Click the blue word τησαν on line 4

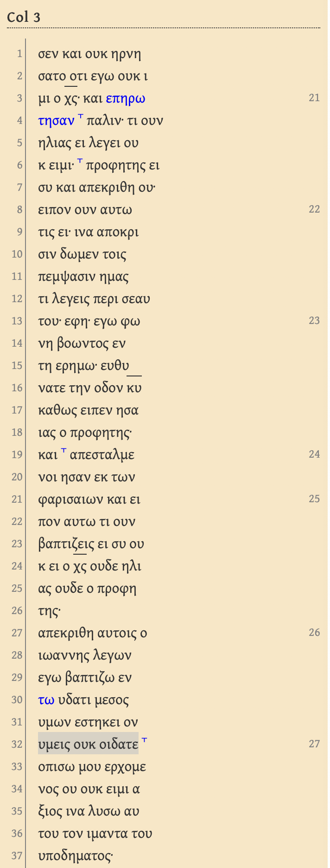56,121
